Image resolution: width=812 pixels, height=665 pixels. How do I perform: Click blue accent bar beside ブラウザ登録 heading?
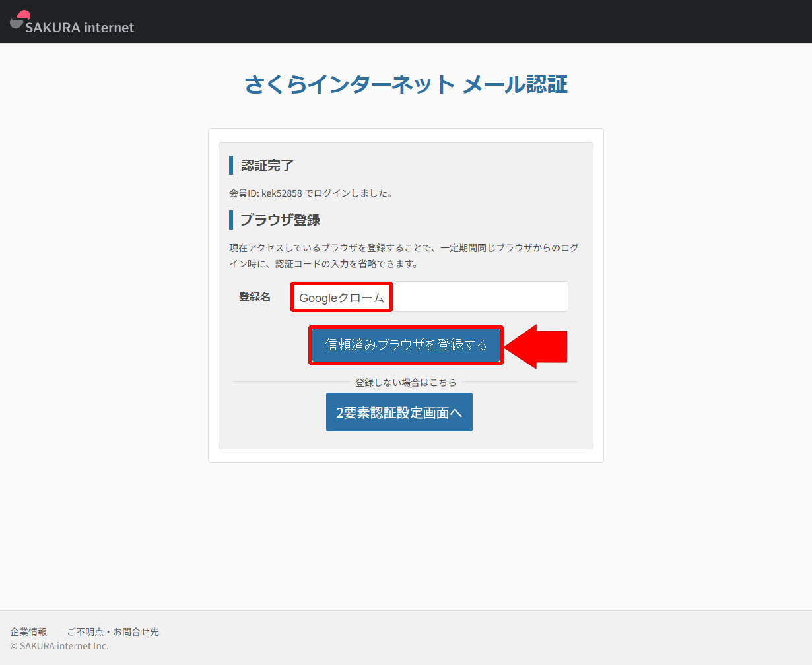[231, 220]
